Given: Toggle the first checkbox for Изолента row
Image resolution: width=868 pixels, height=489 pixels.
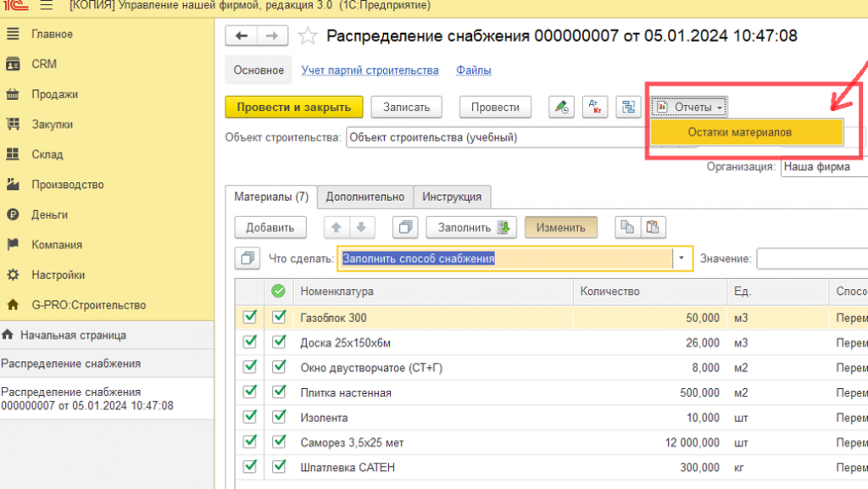Looking at the screenshot, I should coord(249,417).
